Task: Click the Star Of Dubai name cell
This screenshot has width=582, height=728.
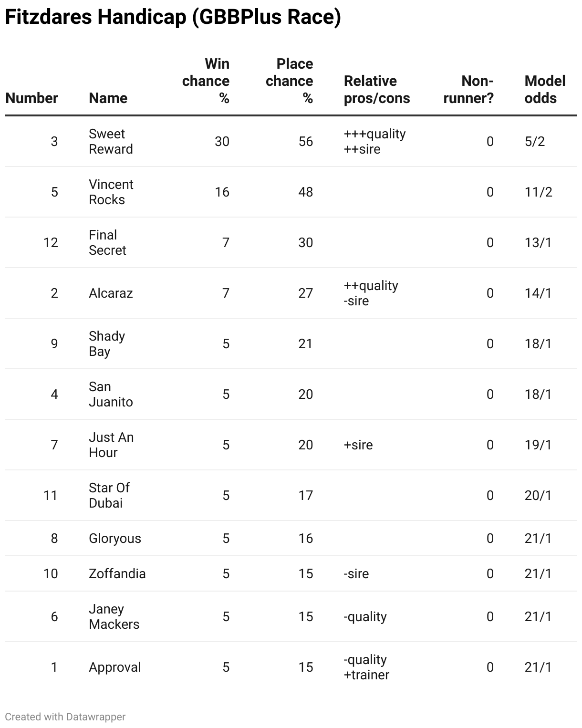Action: click(109, 495)
